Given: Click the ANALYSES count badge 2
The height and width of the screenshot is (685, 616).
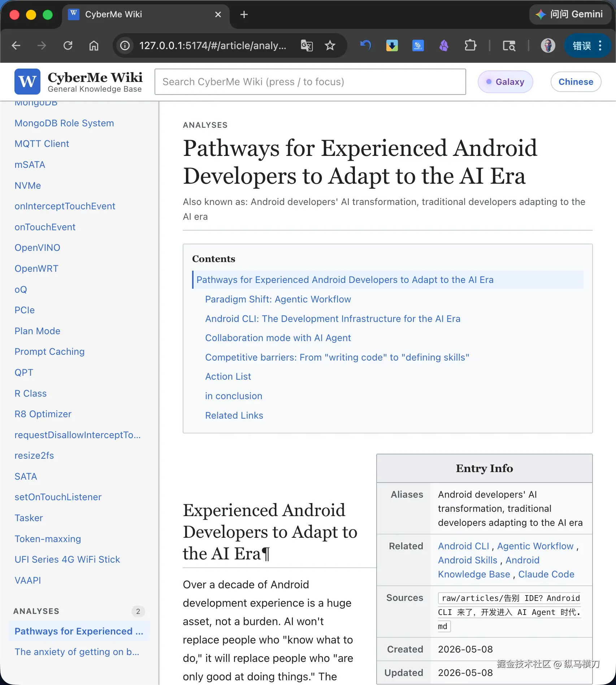Looking at the screenshot, I should point(138,611).
